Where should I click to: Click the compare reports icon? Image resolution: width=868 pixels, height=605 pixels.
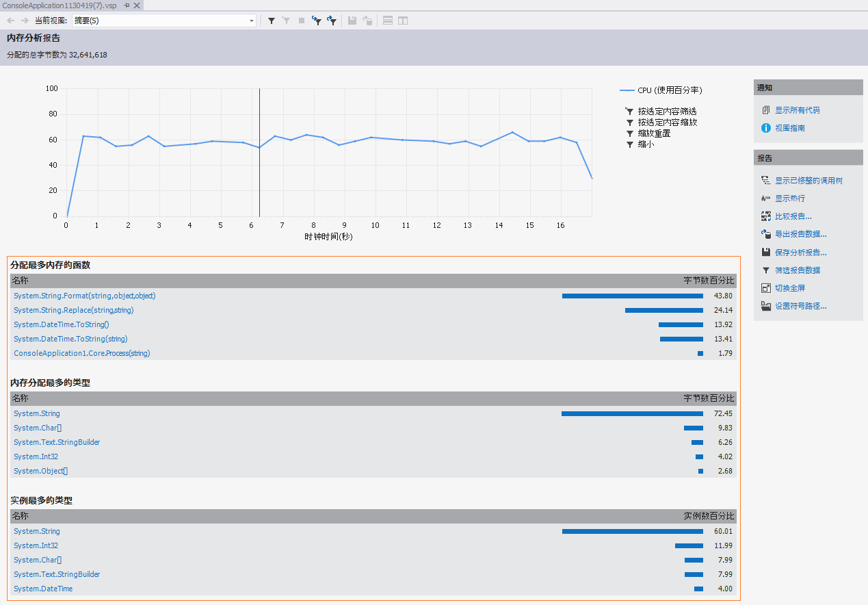click(x=766, y=216)
